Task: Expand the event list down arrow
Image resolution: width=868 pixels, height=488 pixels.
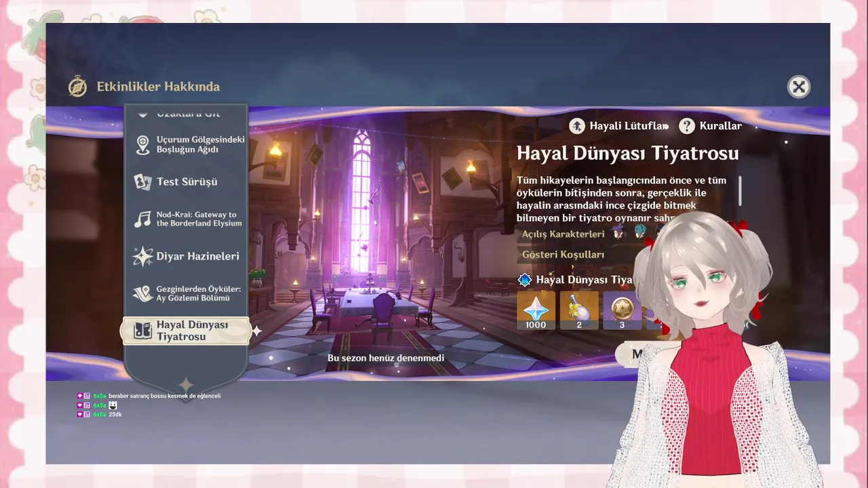Action: click(186, 384)
